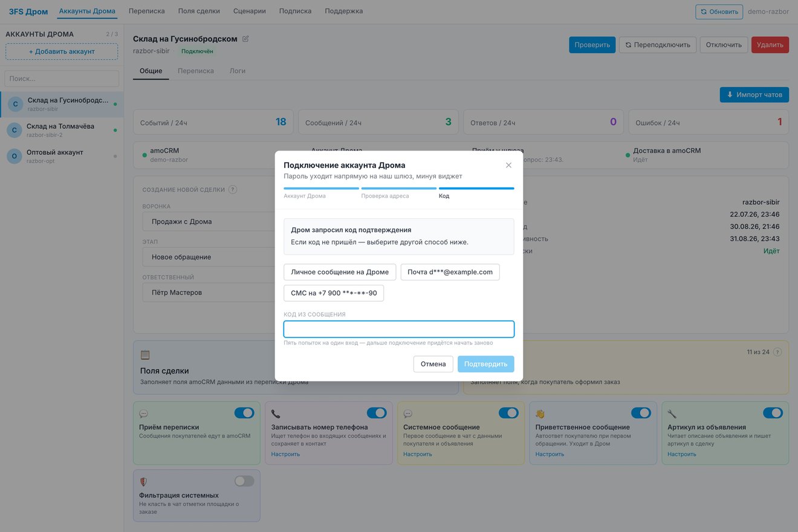Switch to the Общие tab
The width and height of the screenshot is (798, 532).
click(x=151, y=71)
